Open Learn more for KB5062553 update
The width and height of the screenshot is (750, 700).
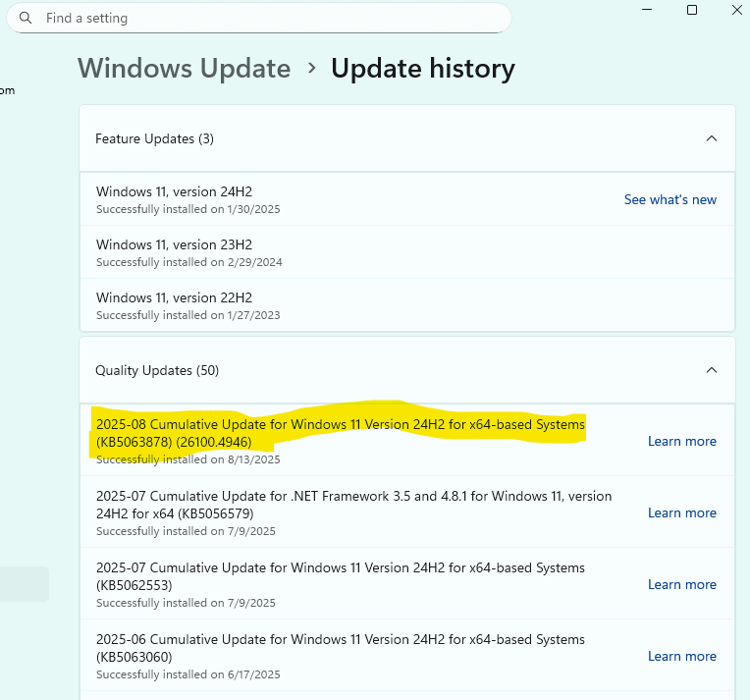click(682, 584)
